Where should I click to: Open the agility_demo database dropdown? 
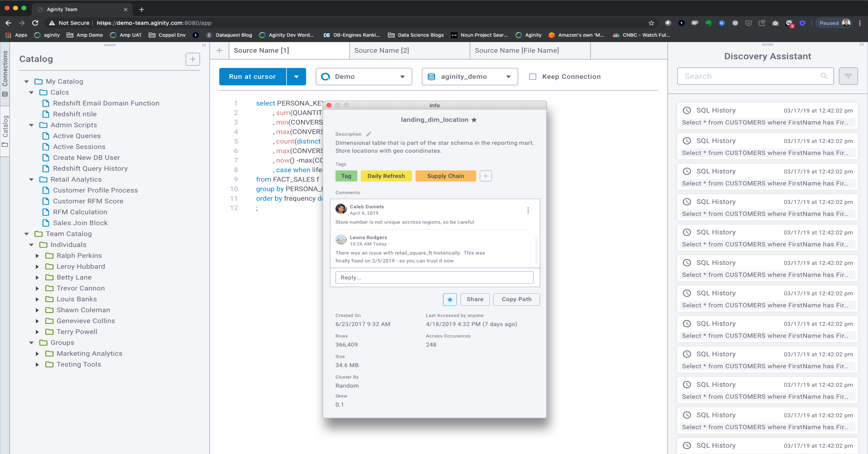tap(469, 77)
